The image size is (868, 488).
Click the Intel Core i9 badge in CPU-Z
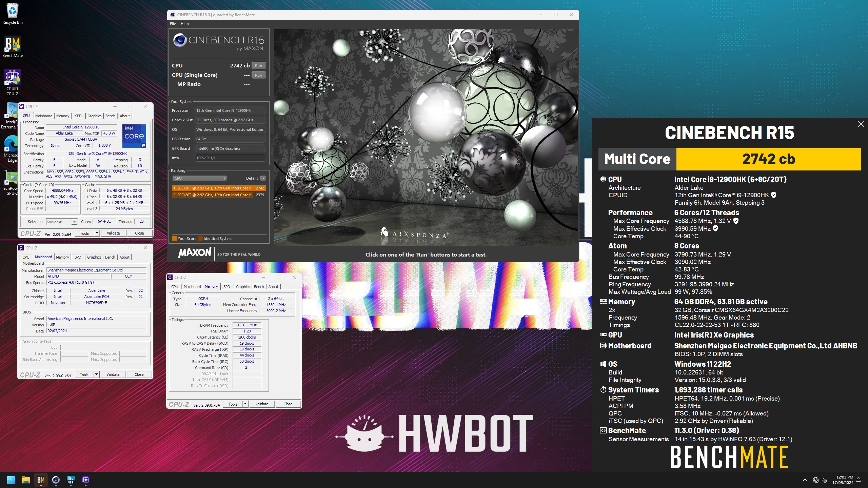134,136
